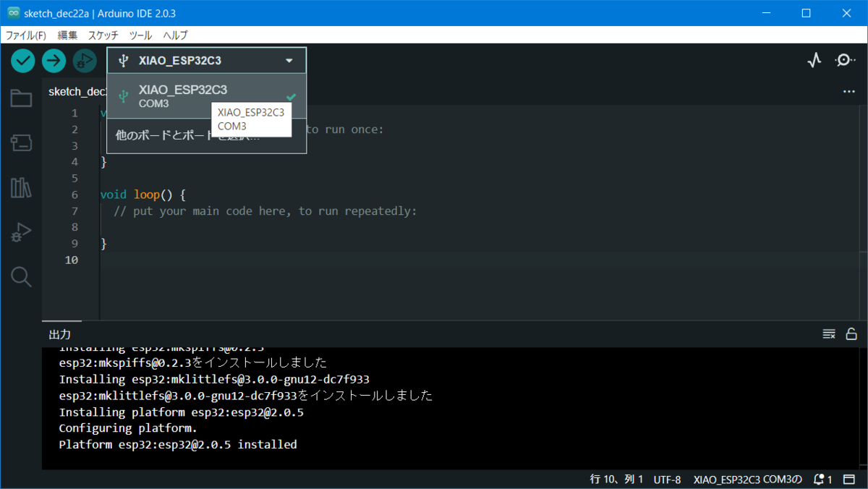Click the 行 10、列 1 cursor position
This screenshot has height=489, width=868.
[x=616, y=480]
